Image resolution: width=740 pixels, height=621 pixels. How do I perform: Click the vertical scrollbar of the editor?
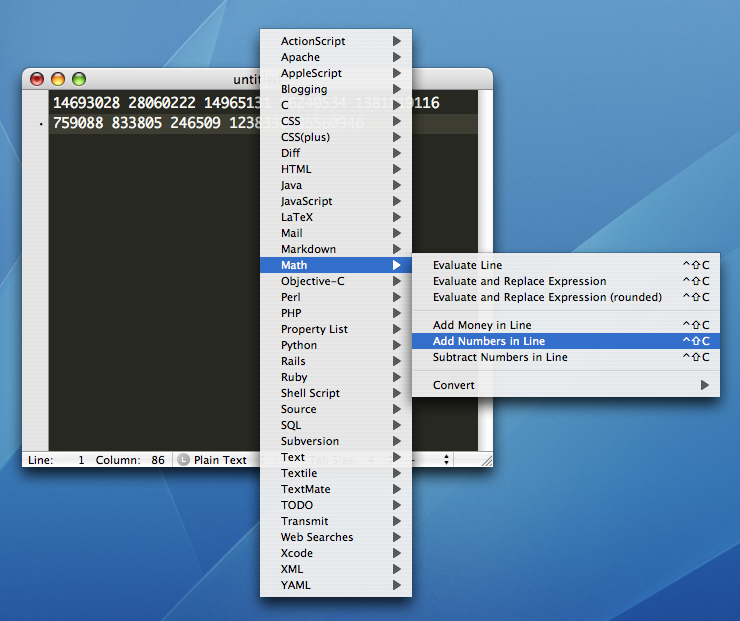(x=485, y=271)
